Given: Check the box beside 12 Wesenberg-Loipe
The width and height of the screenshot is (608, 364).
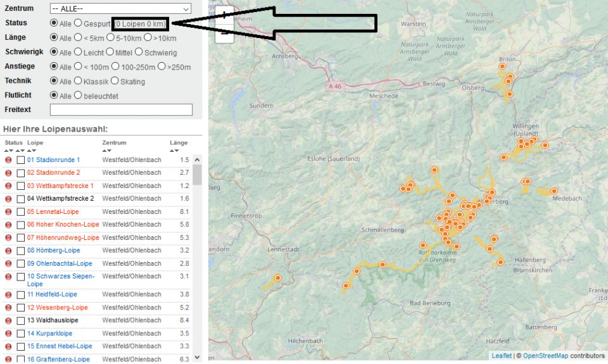Looking at the screenshot, I should (x=21, y=308).
